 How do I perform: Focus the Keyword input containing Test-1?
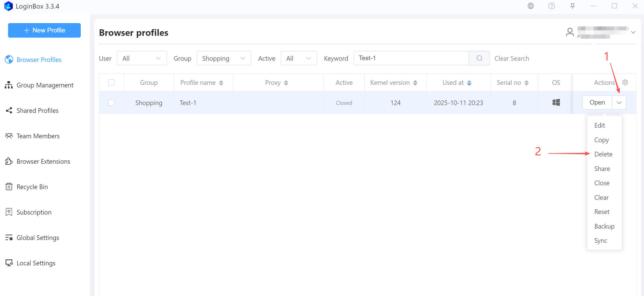tap(411, 58)
